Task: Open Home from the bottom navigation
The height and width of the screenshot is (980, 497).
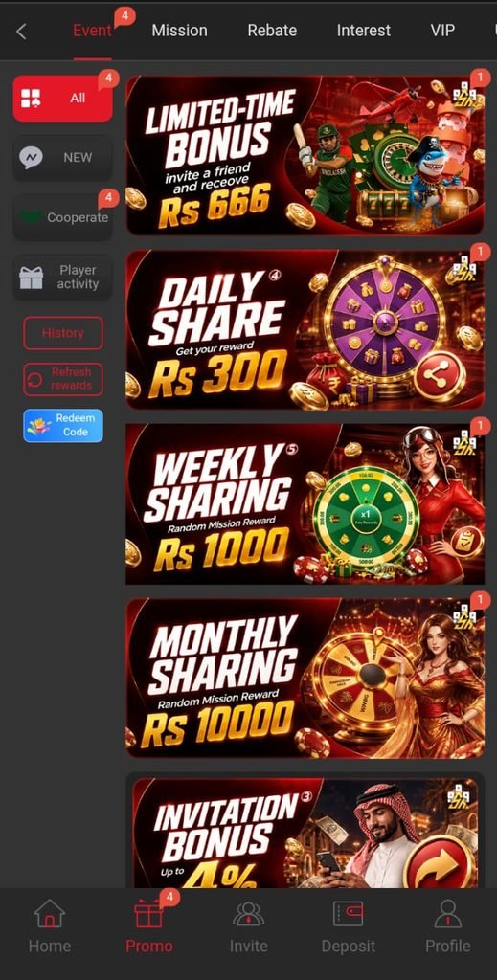Action: pos(50,914)
